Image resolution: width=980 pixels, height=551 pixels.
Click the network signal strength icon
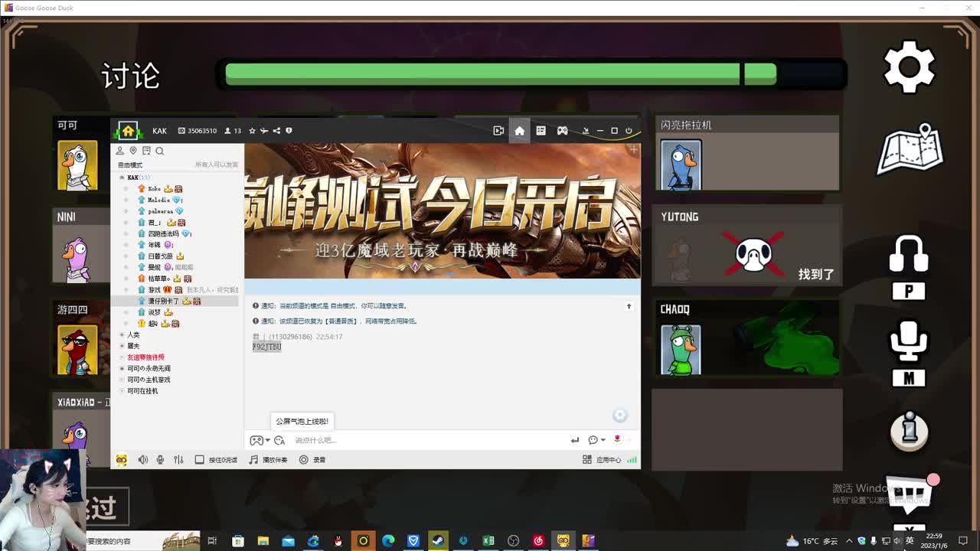coord(632,460)
